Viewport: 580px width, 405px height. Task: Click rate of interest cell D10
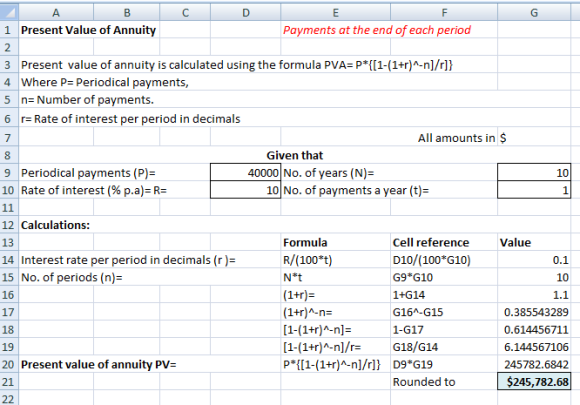pyautogui.click(x=246, y=190)
